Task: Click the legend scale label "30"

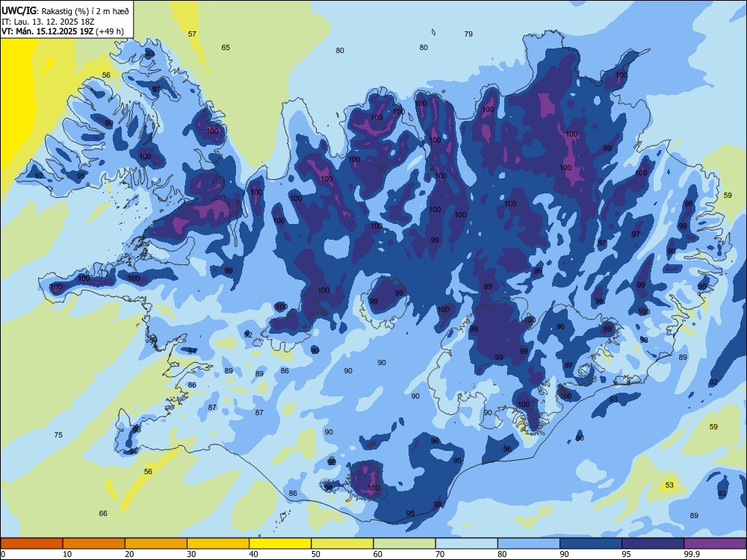Action: click(191, 554)
